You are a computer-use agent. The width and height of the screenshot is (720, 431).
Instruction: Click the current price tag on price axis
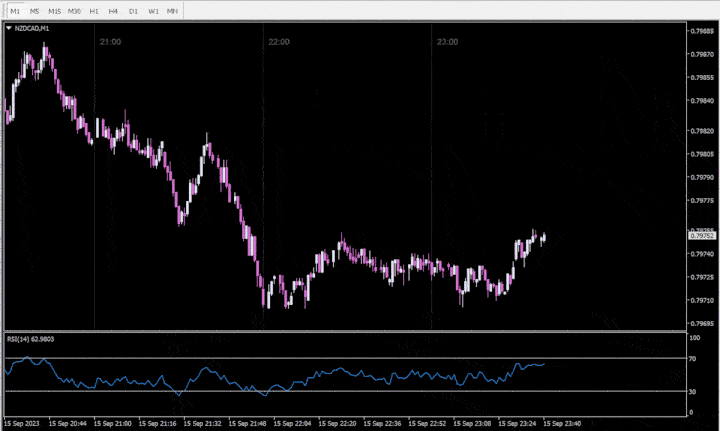pos(701,235)
